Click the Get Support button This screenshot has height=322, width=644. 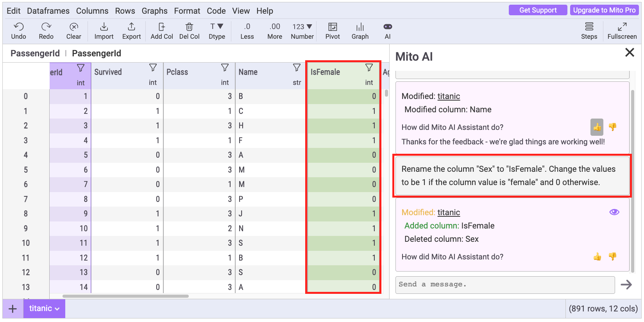pyautogui.click(x=538, y=10)
